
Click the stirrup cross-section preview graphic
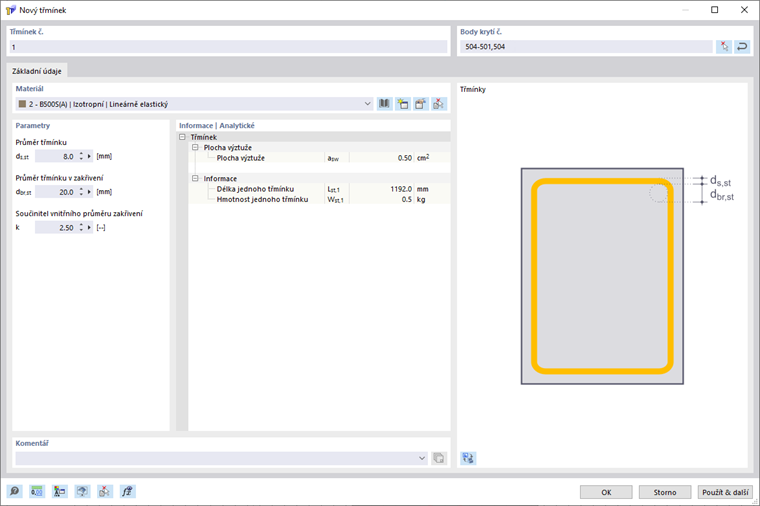pyautogui.click(x=602, y=276)
